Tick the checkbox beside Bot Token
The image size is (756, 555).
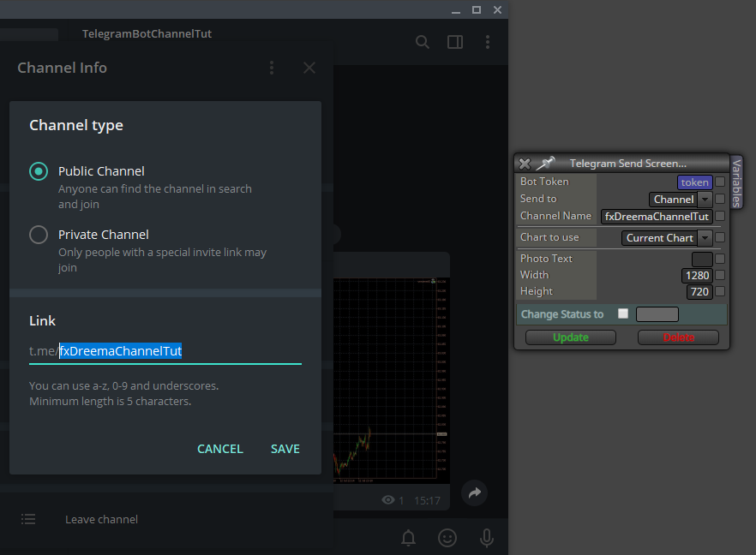(720, 182)
